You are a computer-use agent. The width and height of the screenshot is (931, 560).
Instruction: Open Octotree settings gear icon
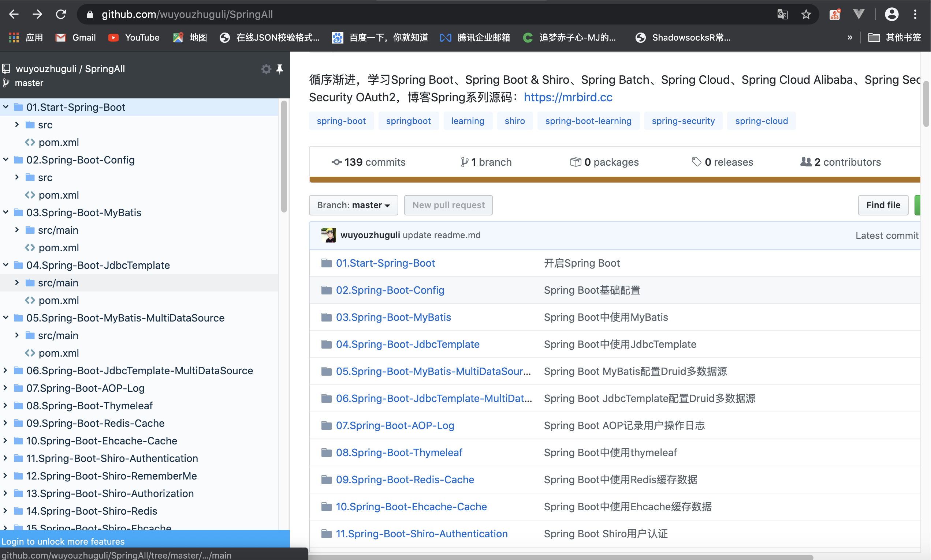point(266,69)
